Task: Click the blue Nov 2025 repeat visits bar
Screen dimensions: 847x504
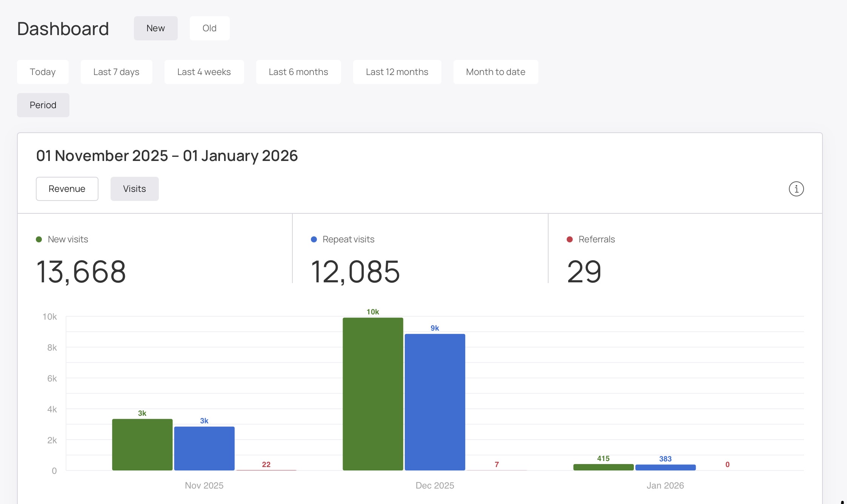Action: pos(204,448)
